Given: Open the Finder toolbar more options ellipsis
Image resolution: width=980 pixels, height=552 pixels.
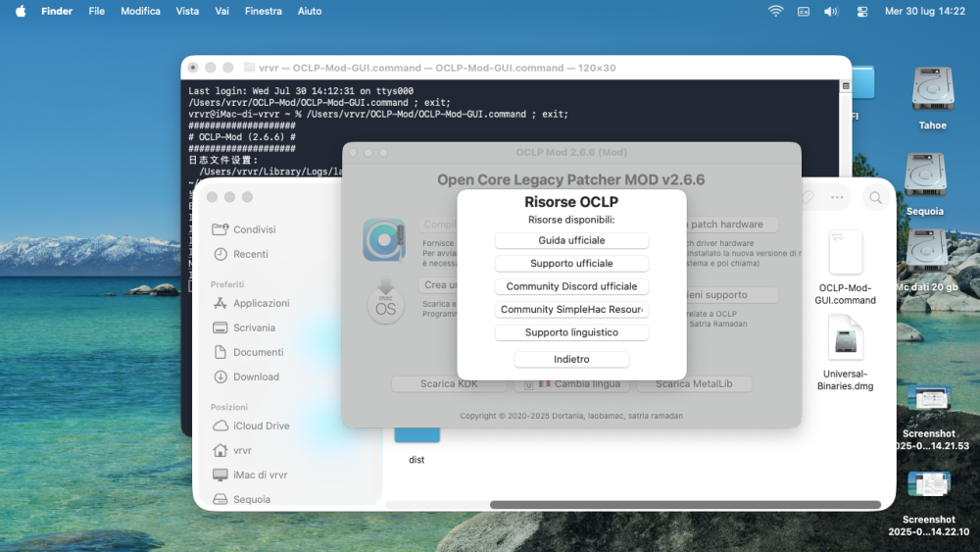Looking at the screenshot, I should coord(837,197).
